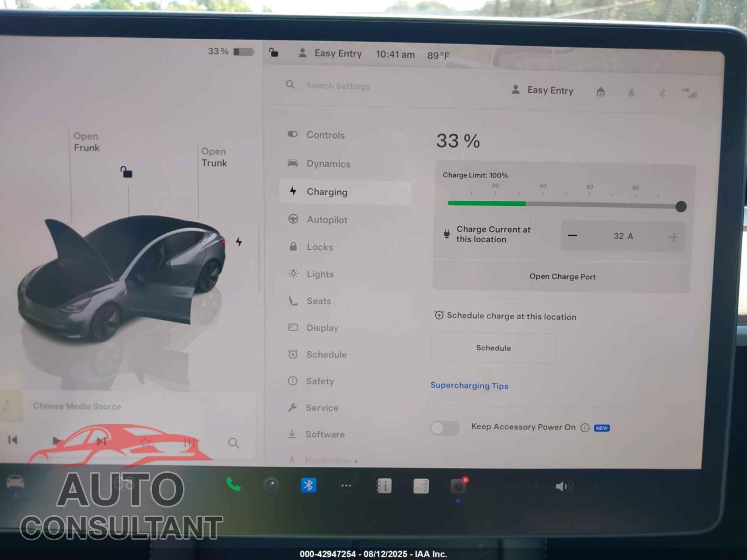The height and width of the screenshot is (560, 747).
Task: Tap the lock icon in the status bar
Action: [274, 52]
